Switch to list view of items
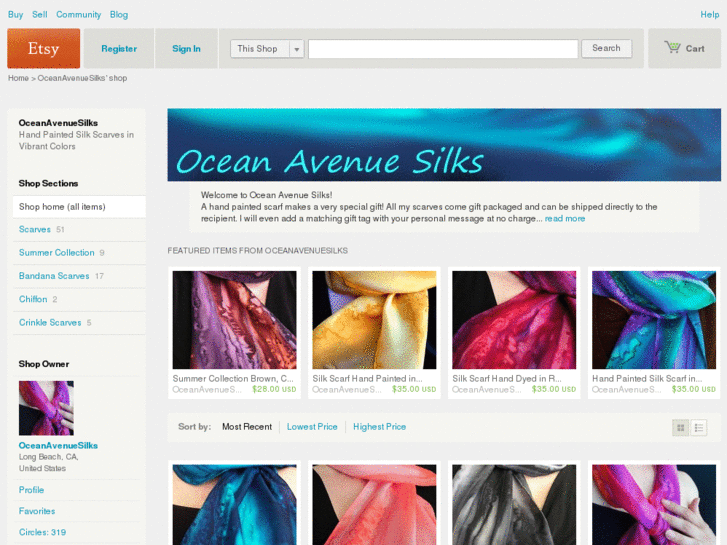 pos(699,428)
